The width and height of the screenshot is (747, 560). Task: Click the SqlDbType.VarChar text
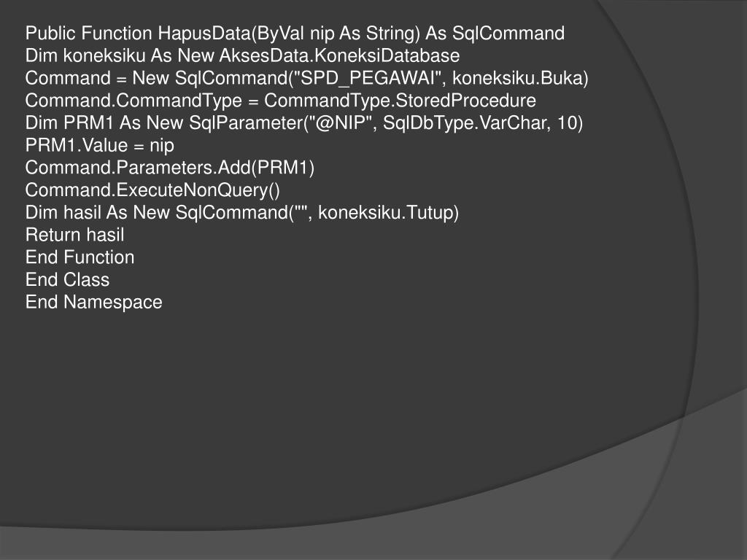tap(465, 122)
